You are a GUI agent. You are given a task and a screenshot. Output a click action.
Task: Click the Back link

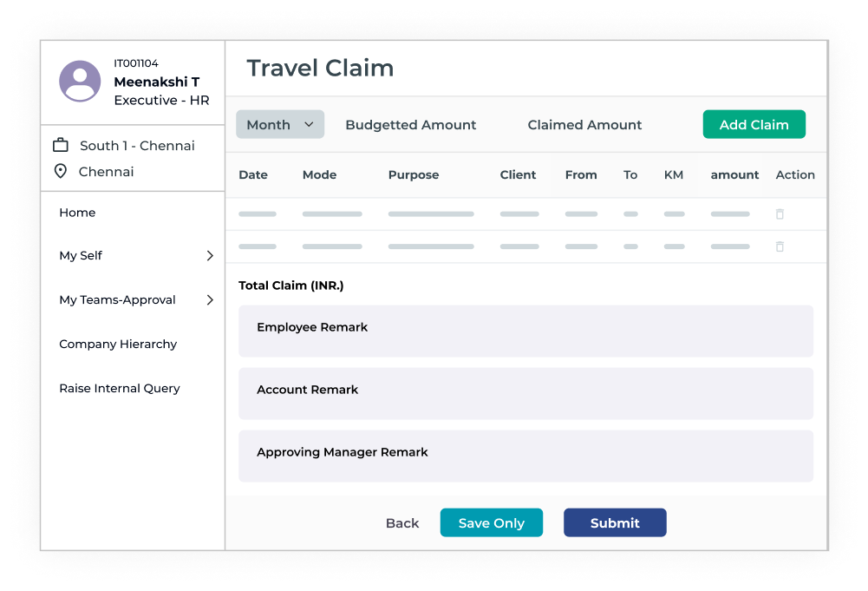coord(402,523)
